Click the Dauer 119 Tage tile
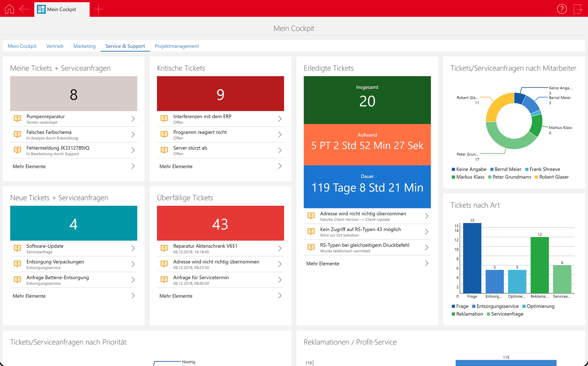The height and width of the screenshot is (366, 588). [x=367, y=187]
